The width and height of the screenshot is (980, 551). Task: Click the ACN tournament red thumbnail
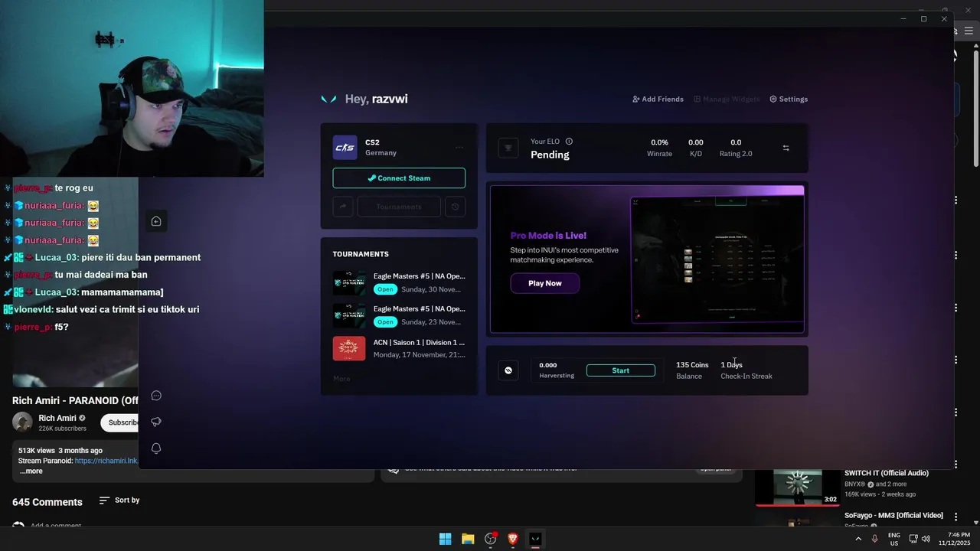[349, 348]
